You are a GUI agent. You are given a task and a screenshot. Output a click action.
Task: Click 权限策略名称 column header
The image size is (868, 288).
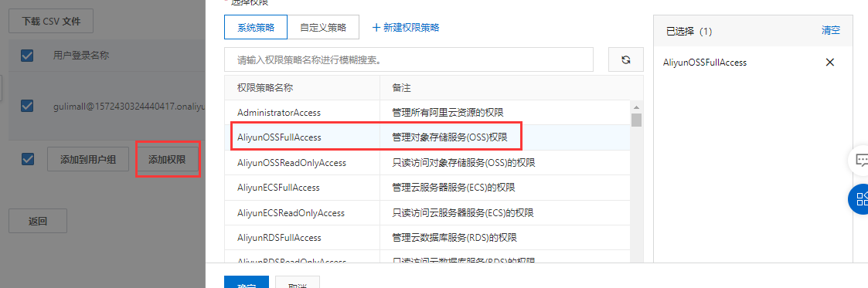[x=265, y=88]
